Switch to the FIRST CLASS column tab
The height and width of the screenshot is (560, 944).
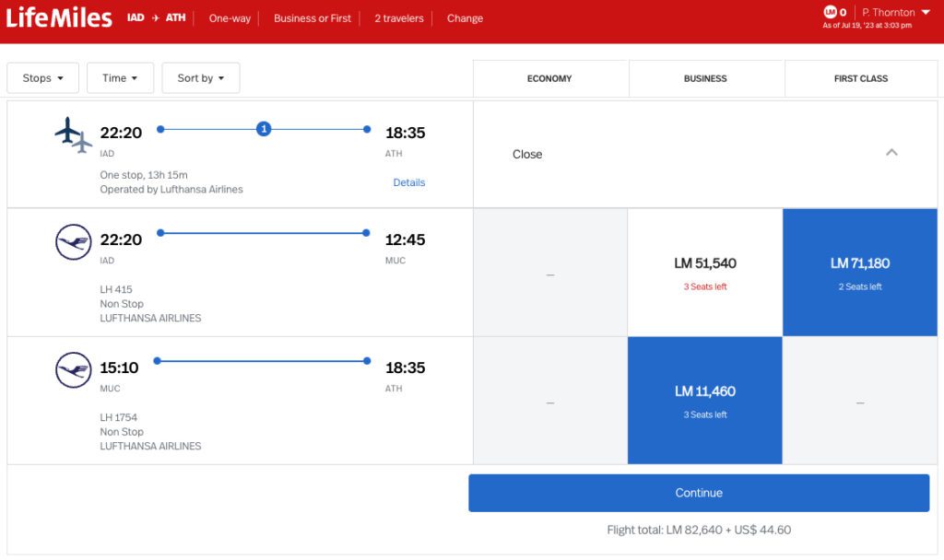coord(860,78)
